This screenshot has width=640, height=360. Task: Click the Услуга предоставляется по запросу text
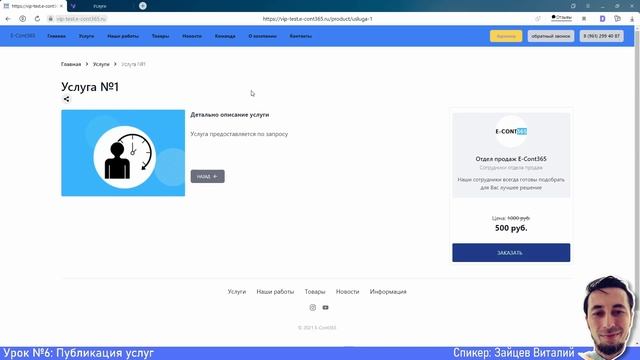tap(239, 134)
